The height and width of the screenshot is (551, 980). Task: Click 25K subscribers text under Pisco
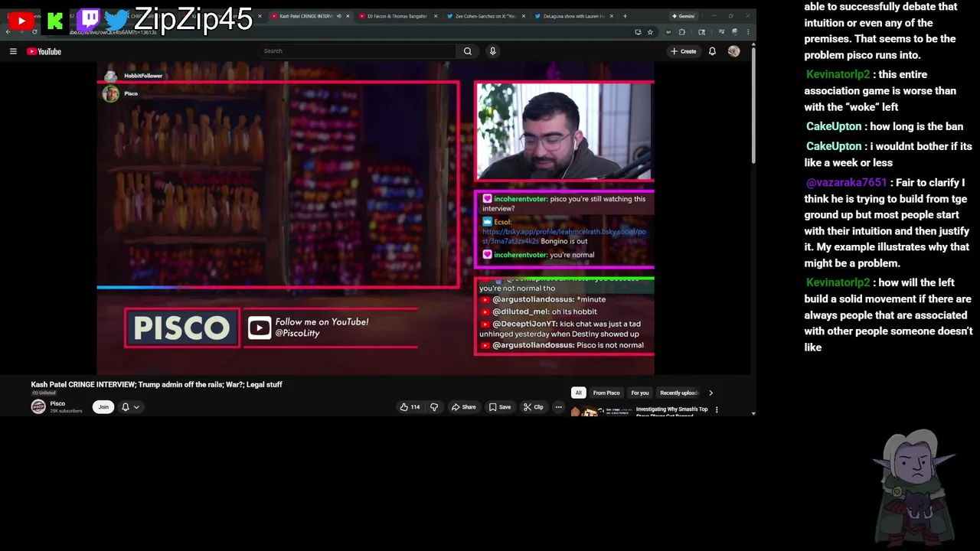[66, 411]
